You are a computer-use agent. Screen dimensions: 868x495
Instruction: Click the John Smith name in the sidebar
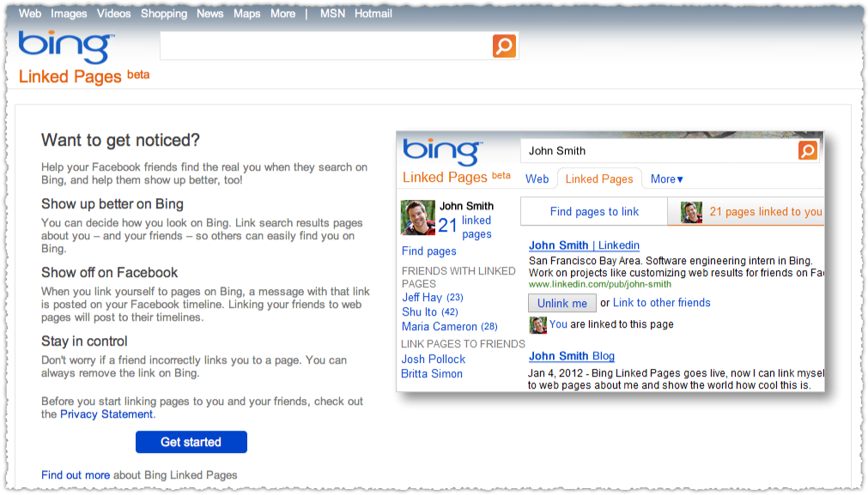467,206
